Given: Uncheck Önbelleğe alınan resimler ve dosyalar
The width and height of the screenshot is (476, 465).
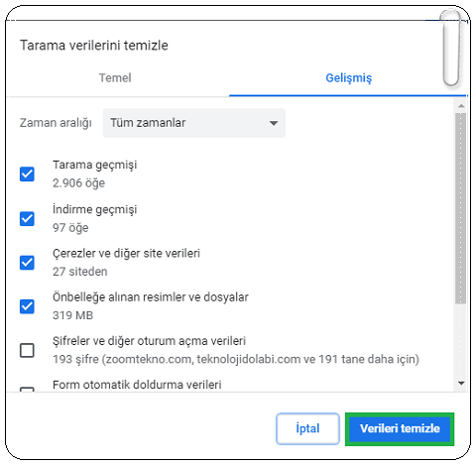Looking at the screenshot, I should (x=27, y=306).
